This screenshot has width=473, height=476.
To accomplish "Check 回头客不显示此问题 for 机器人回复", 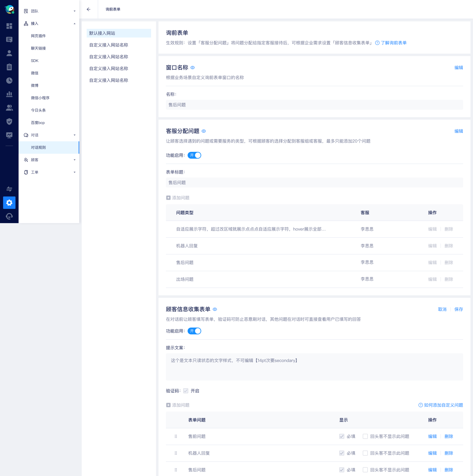I will (365, 453).
